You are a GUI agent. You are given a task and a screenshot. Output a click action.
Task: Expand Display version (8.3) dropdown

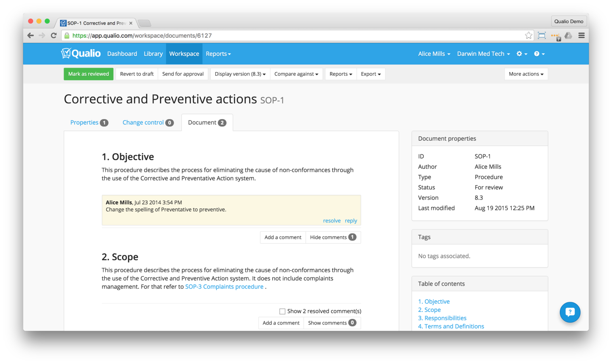240,74
